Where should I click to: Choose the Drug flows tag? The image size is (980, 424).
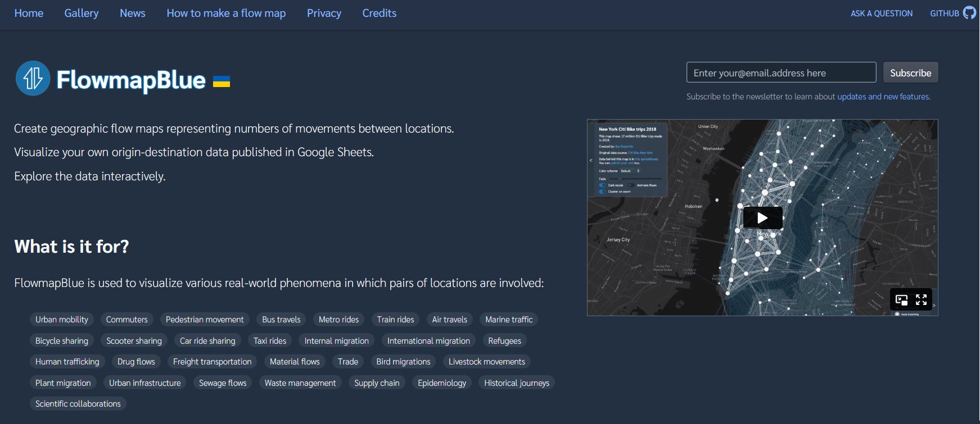136,362
